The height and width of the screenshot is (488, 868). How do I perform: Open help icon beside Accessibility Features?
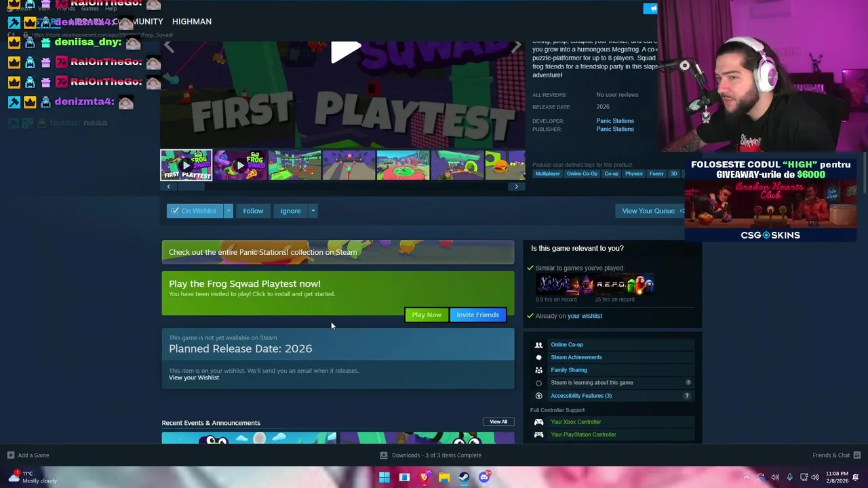pyautogui.click(x=686, y=396)
